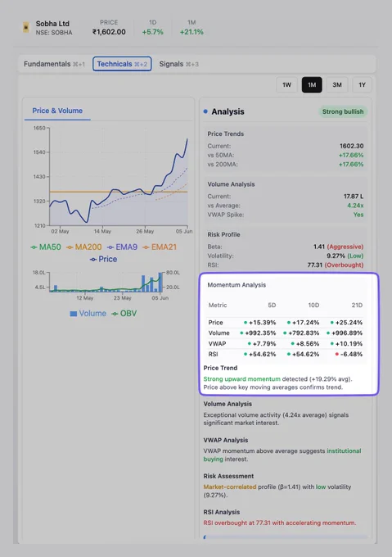Open the Fundamentals tab
392x557 pixels.
pos(54,64)
